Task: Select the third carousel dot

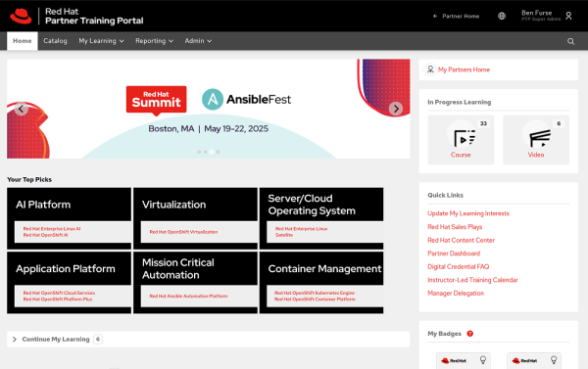Action: coord(212,152)
